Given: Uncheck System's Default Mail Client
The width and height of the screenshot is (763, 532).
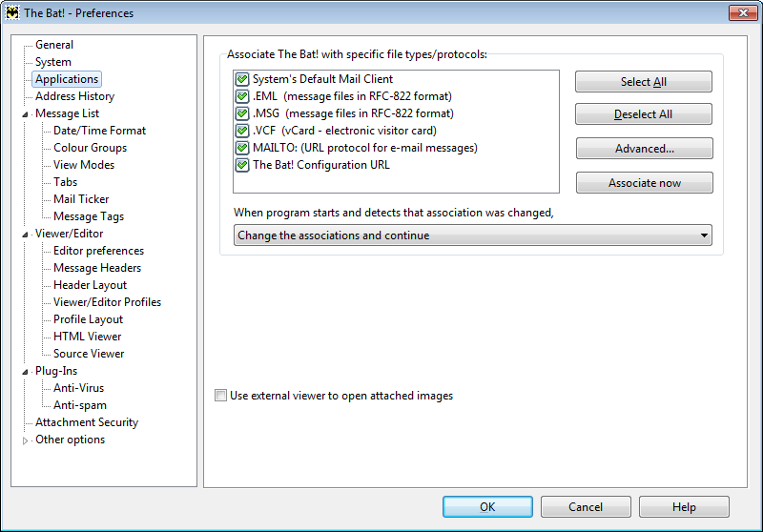Looking at the screenshot, I should tap(242, 79).
